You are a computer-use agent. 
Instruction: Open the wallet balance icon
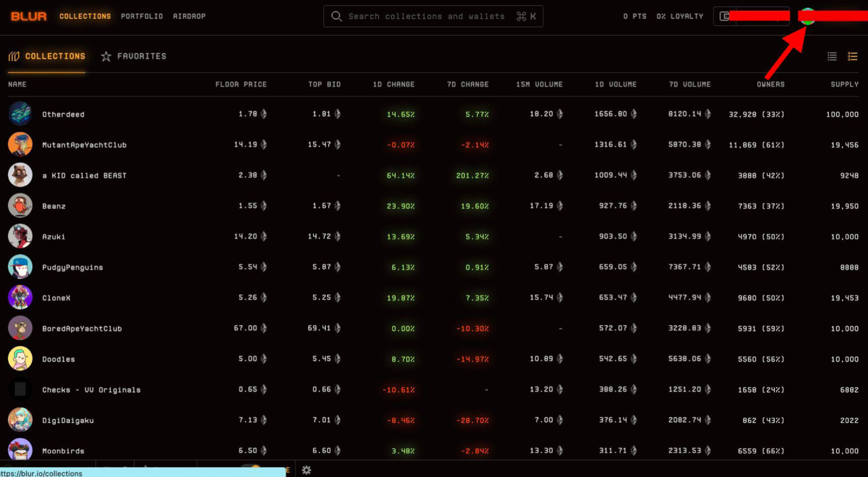[724, 16]
